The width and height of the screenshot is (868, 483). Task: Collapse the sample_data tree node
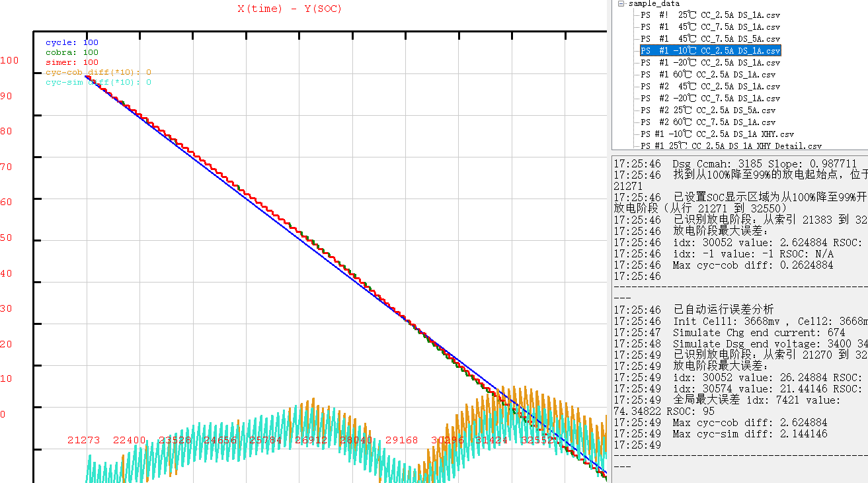coord(621,3)
